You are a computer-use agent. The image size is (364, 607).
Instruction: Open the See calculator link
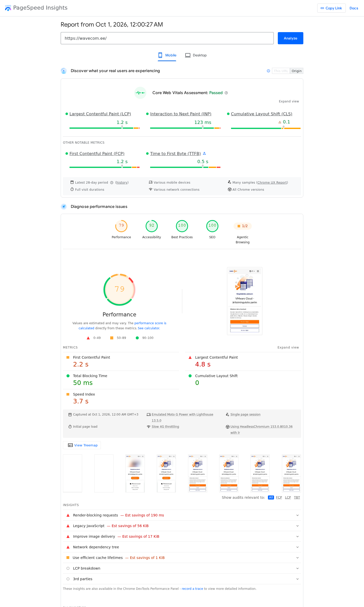tap(149, 328)
